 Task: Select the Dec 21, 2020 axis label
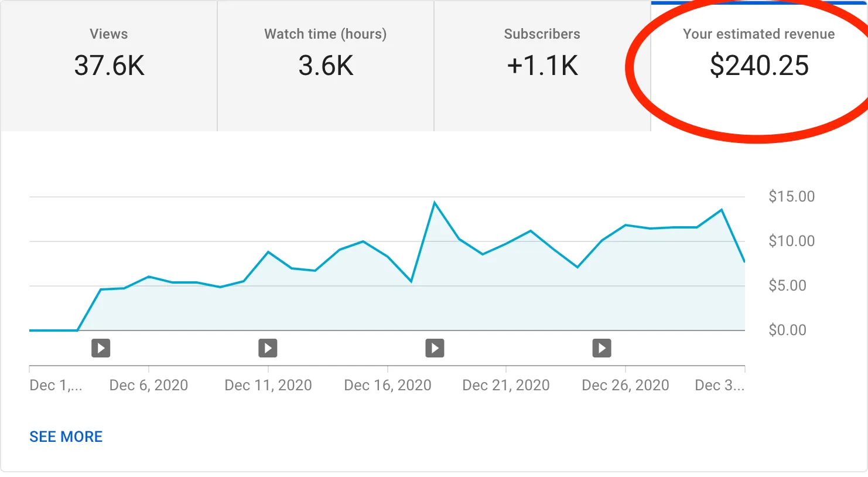point(506,385)
